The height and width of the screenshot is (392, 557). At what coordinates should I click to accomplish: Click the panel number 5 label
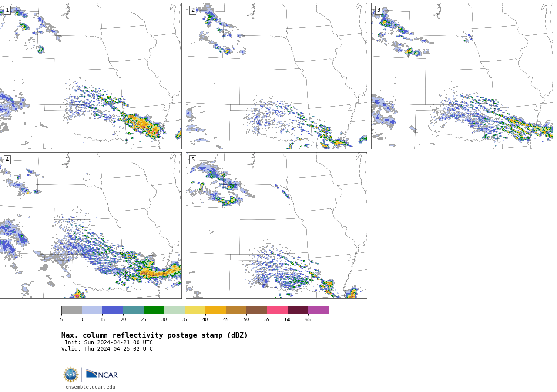[193, 160]
